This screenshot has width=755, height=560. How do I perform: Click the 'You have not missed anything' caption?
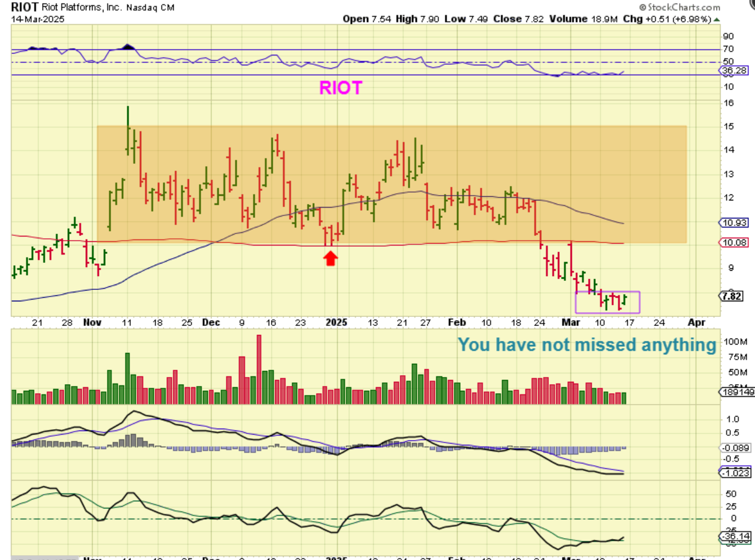587,345
